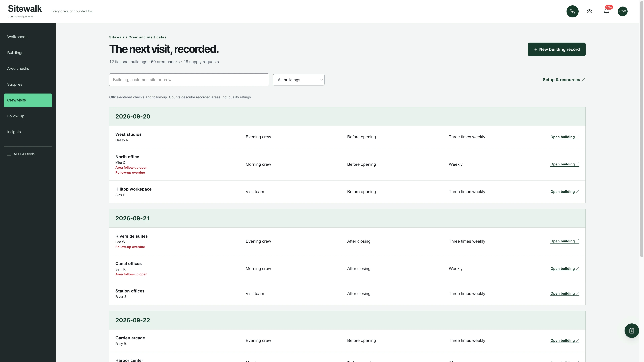The height and width of the screenshot is (362, 644).
Task: Click the New building record button
Action: point(556,49)
